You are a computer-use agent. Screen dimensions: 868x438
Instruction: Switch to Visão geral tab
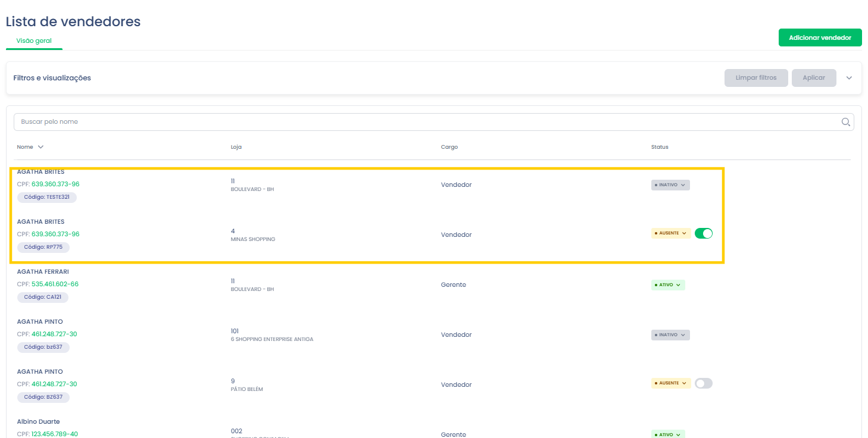[x=34, y=41]
